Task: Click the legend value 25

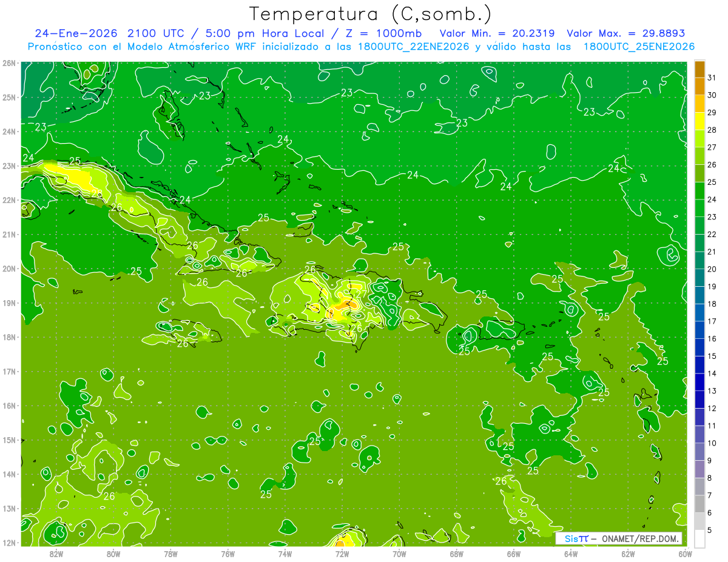Action: [x=712, y=182]
